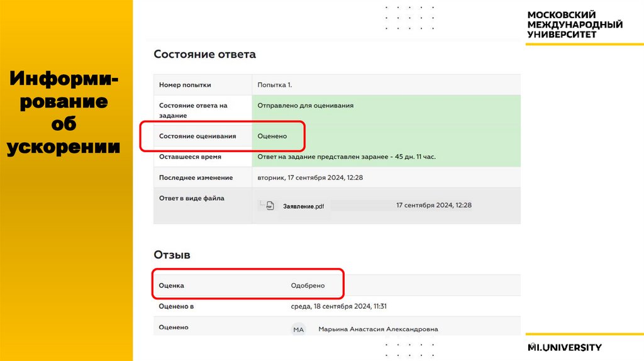Open the Заявление.pdf file link
The width and height of the screenshot is (644, 361).
303,206
